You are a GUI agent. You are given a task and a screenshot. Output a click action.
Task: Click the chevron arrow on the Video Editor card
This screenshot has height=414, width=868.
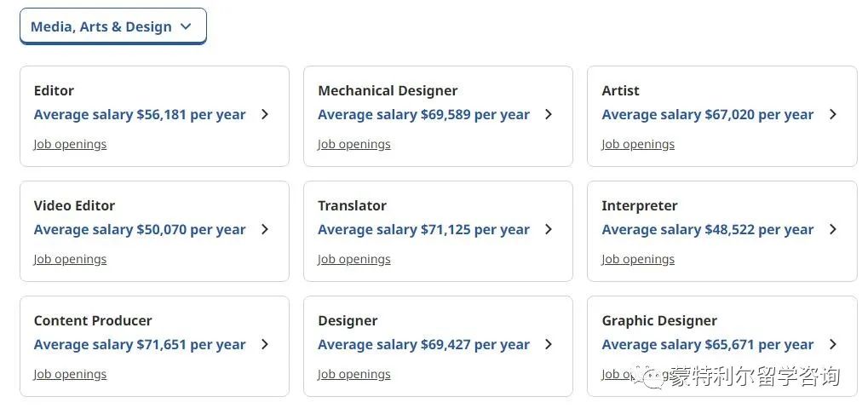[265, 229]
